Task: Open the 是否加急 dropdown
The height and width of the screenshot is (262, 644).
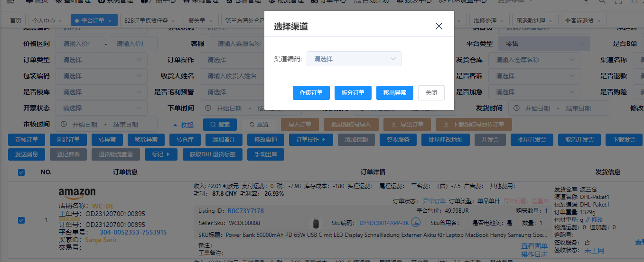Action: tap(534, 92)
